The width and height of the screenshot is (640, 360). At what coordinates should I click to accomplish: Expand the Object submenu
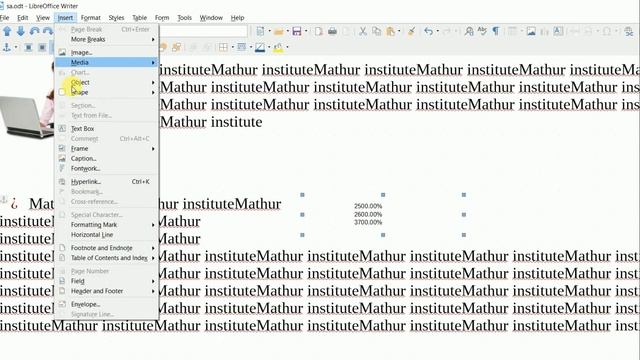pos(107,82)
